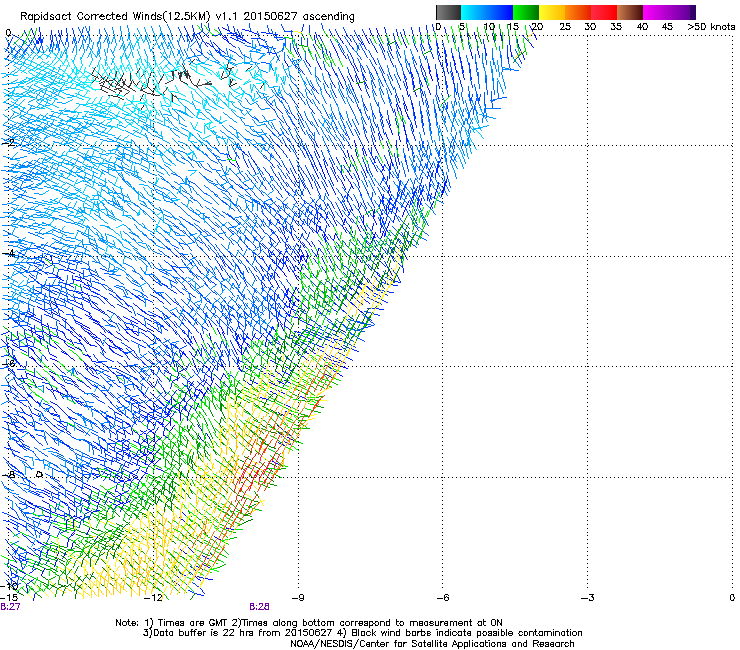The height and width of the screenshot is (650, 740).
Task: Click the orange 25-30 knots legend swatch
Action: pyautogui.click(x=578, y=12)
